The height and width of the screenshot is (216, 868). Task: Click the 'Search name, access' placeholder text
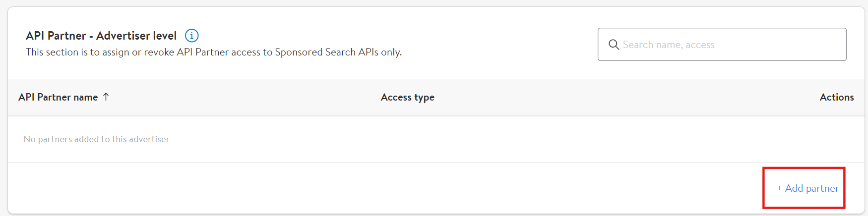668,45
